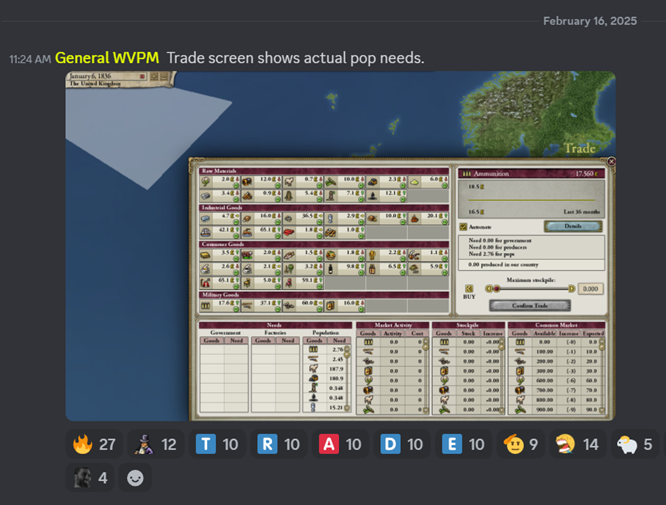Select the luxury furniture good priced 59.1

coord(303,282)
